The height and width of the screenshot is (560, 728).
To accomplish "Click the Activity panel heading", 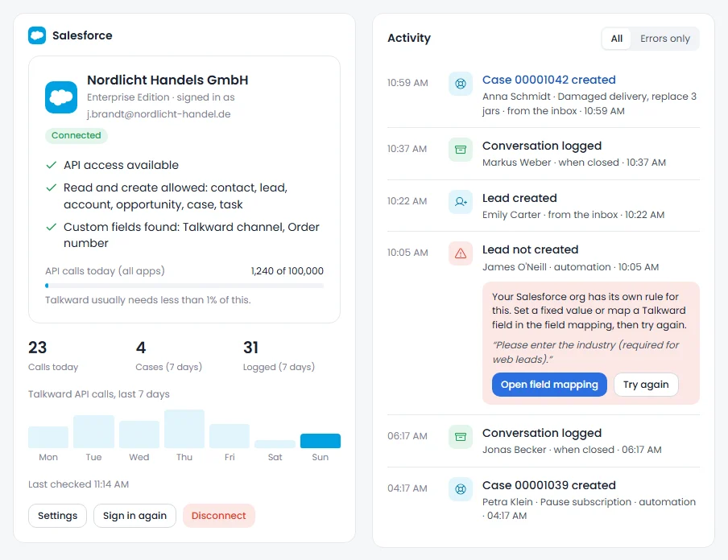I will (x=409, y=38).
